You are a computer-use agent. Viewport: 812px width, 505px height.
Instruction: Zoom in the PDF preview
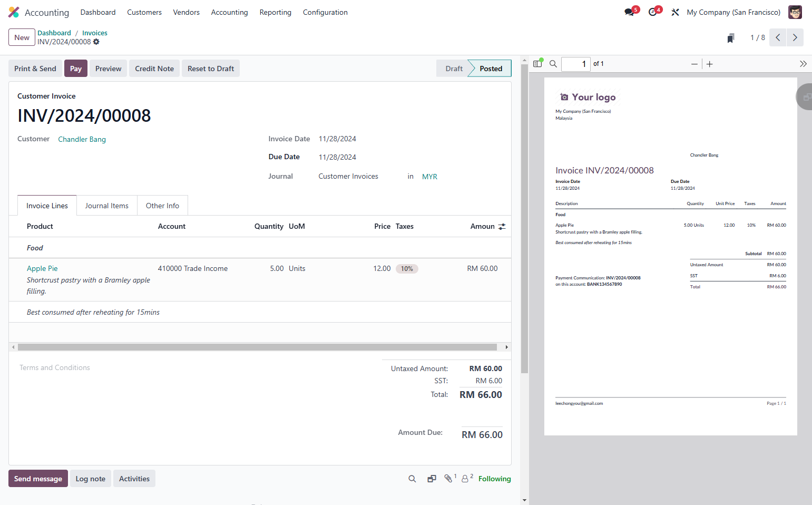[710, 64]
